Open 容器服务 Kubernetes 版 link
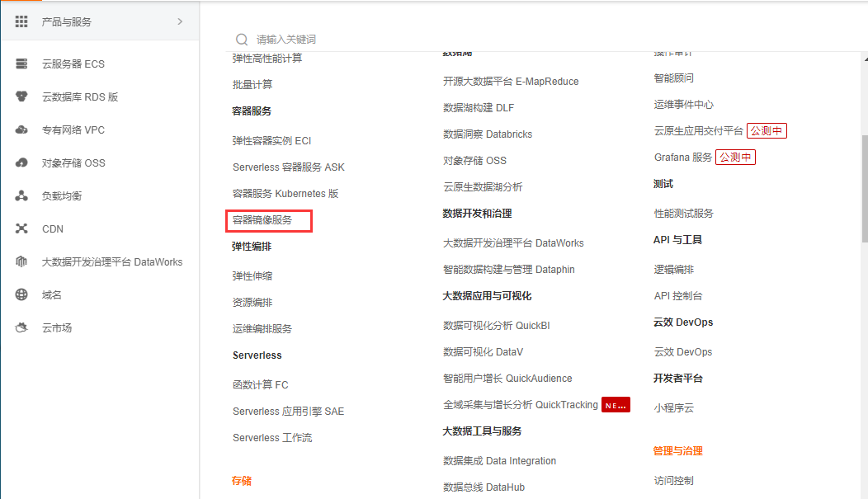The width and height of the screenshot is (868, 499). pos(285,194)
